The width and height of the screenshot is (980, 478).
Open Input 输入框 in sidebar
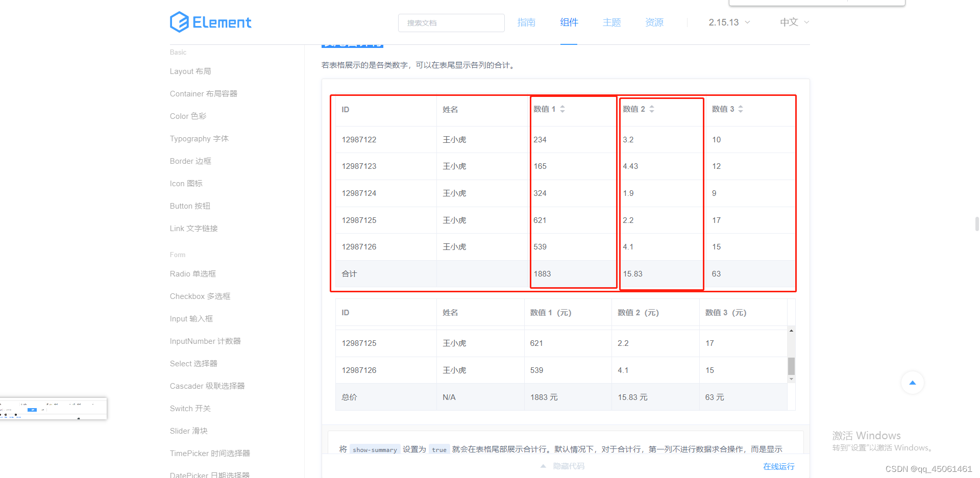pyautogui.click(x=191, y=319)
